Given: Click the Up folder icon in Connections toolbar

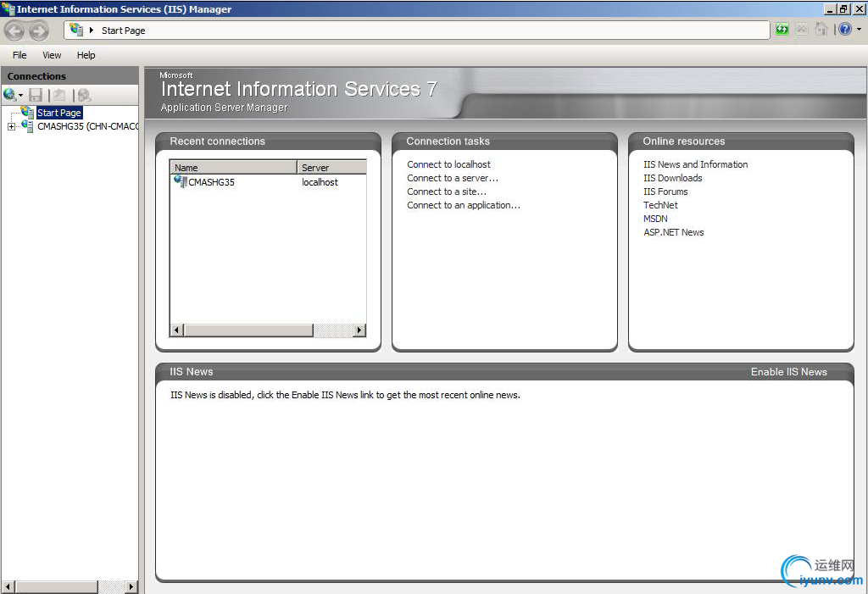Looking at the screenshot, I should pos(59,95).
